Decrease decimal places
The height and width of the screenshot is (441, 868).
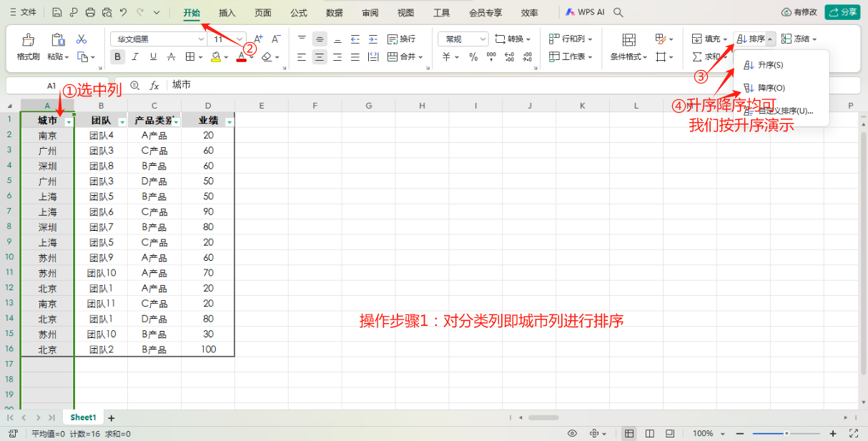527,56
